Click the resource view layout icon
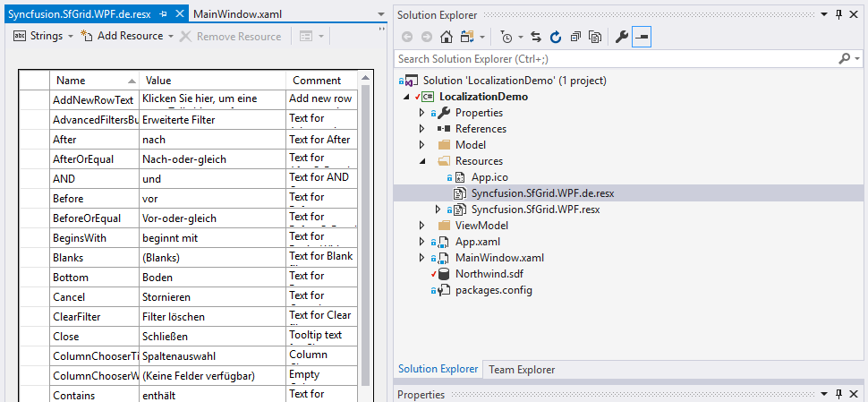Image resolution: width=868 pixels, height=402 pixels. (306, 36)
